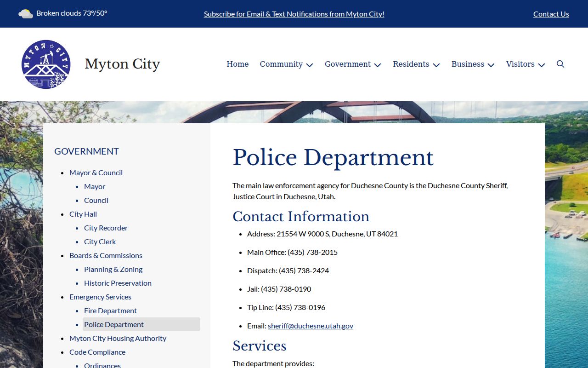Click the Jail phone number line
This screenshot has height=368, width=588.
click(279, 289)
